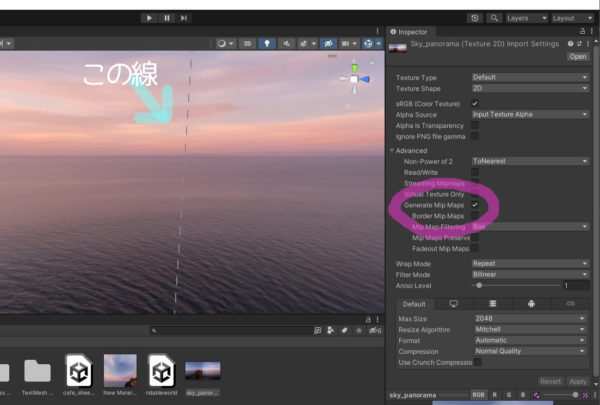
Task: Toggle 2D view mode in the Scene
Action: click(x=246, y=44)
